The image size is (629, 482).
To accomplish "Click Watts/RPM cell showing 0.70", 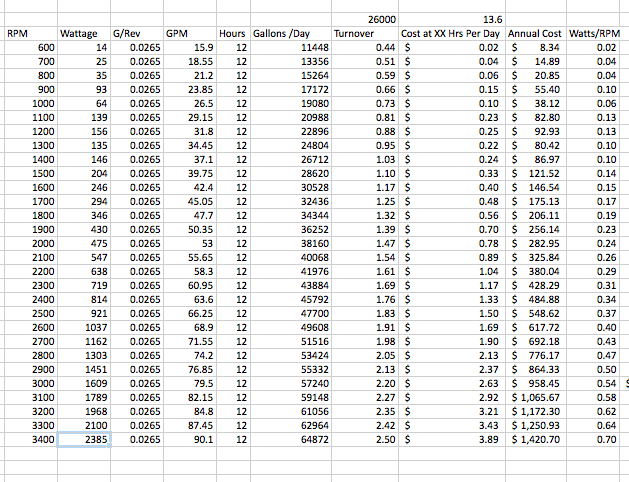I will click(595, 439).
